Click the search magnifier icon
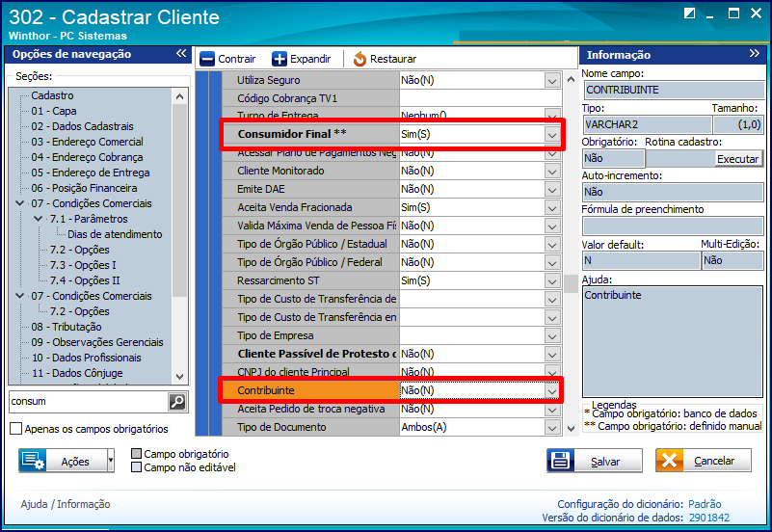Viewport: 772px width, 532px height. [x=177, y=402]
